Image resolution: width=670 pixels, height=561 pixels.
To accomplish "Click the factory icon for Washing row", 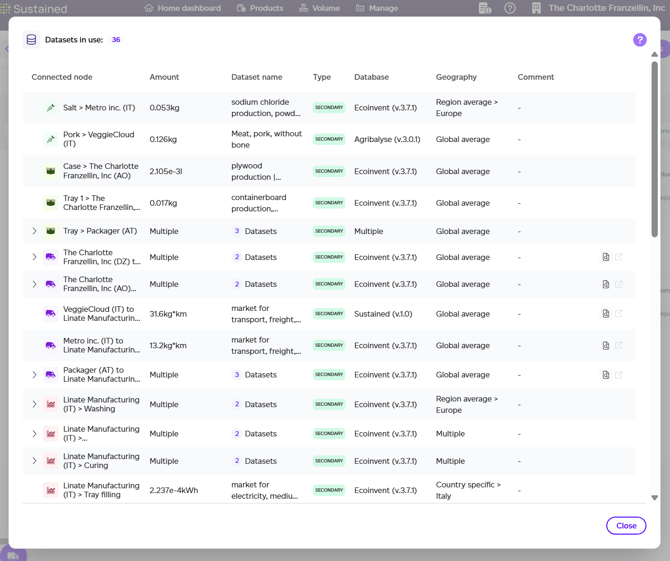I will click(50, 404).
